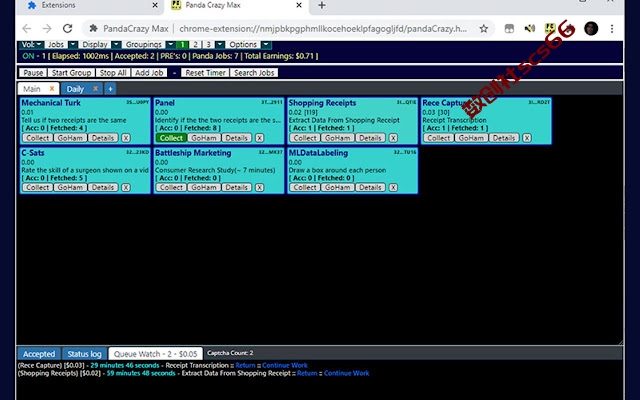
Task: Reload the PandaCrazy Max page
Action: 67,29
